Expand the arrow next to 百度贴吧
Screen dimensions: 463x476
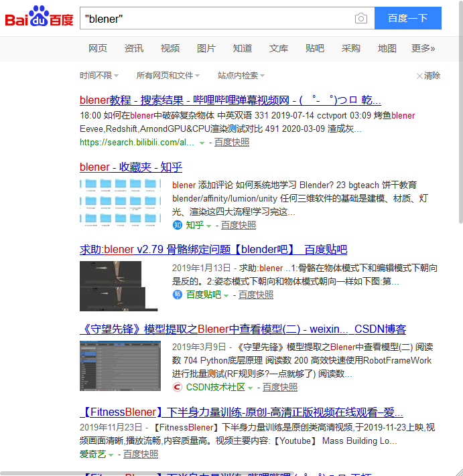coord(226,295)
